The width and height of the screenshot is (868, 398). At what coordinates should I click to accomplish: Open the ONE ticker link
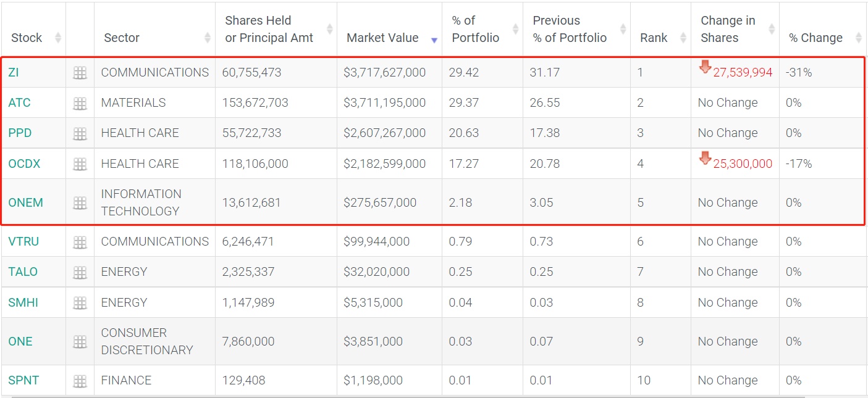20,341
